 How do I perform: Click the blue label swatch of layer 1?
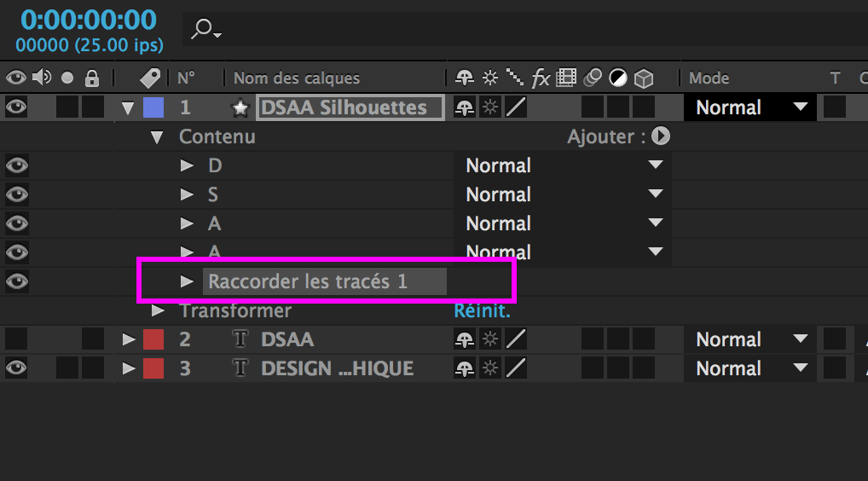(x=153, y=107)
